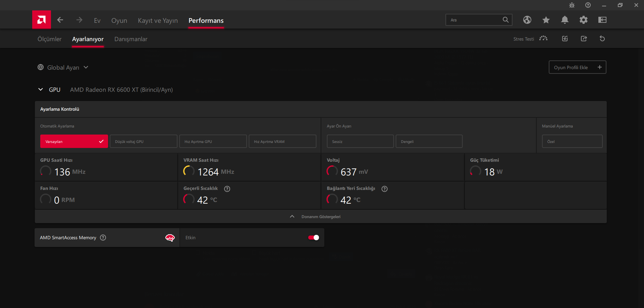Restore down the AMD Software window
644x308 pixels.
[x=620, y=5]
